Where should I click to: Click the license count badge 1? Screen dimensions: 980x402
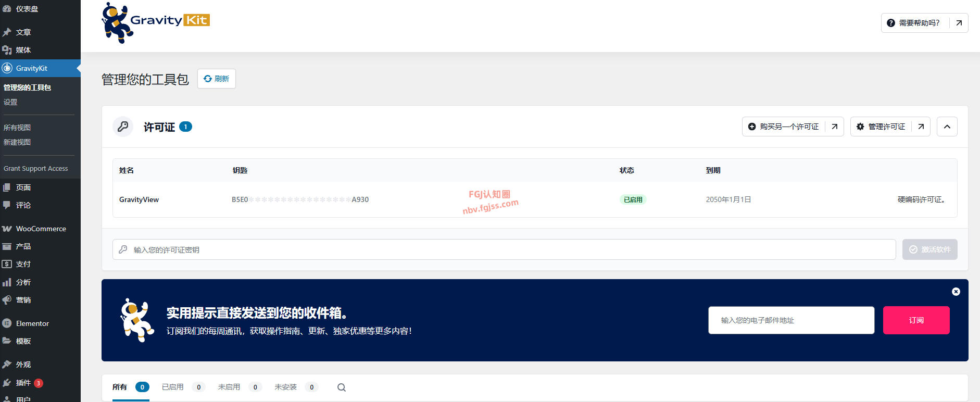[185, 127]
